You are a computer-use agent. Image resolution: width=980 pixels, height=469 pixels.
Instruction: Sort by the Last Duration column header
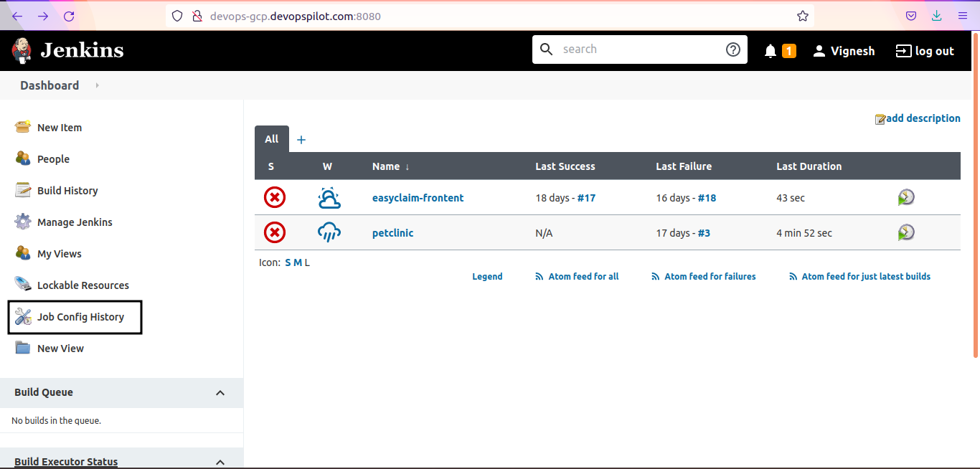[809, 166]
